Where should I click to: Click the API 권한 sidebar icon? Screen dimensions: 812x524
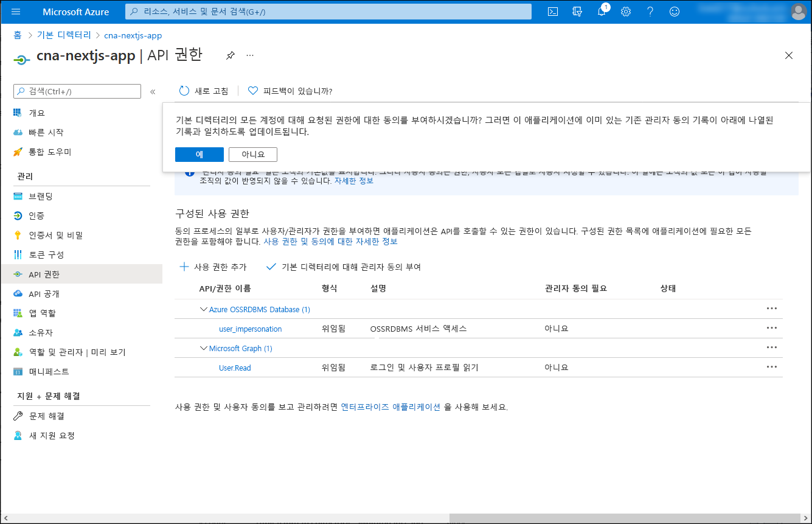pos(18,274)
